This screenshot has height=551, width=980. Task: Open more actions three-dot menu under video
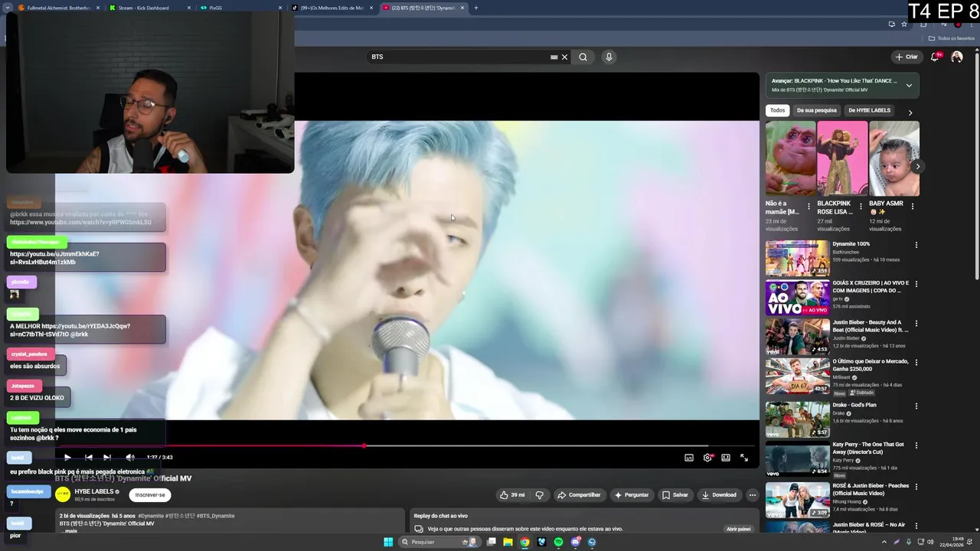[753, 495]
